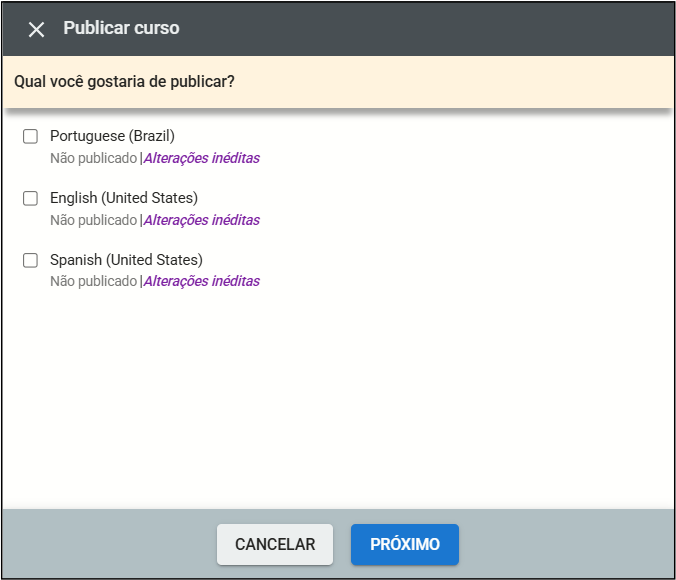Click the Spanish (United States) label text

click(126, 260)
